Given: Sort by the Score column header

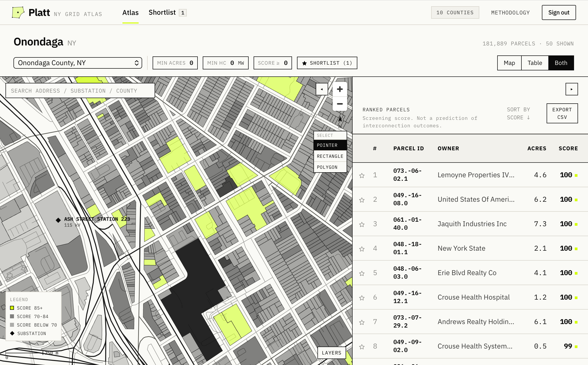Looking at the screenshot, I should [568, 149].
